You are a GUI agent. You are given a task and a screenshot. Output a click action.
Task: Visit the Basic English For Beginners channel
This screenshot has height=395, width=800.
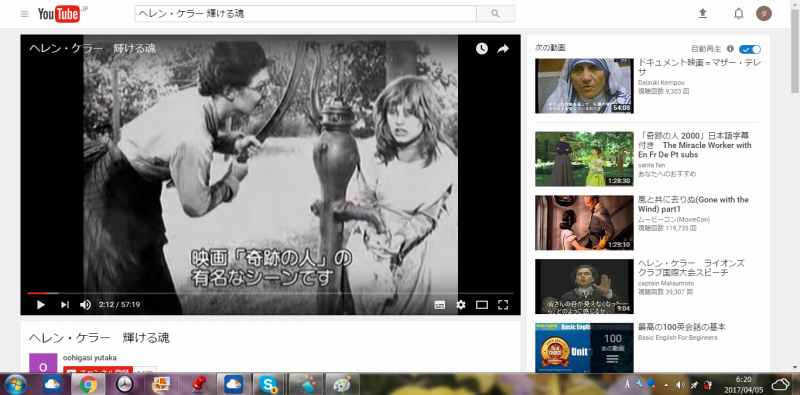(677, 337)
